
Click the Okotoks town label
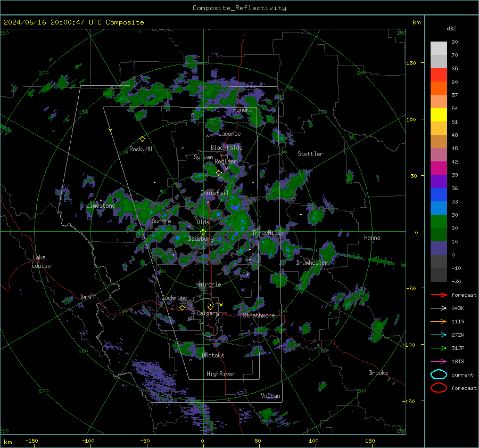[213, 355]
